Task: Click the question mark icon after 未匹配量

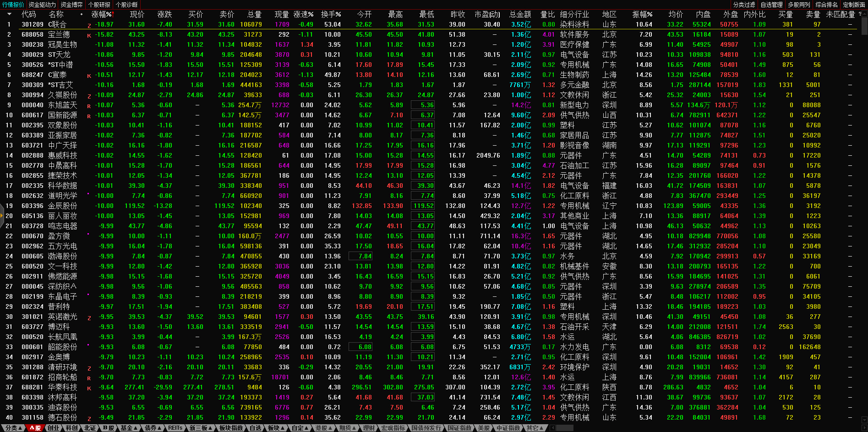Action: pos(860,14)
